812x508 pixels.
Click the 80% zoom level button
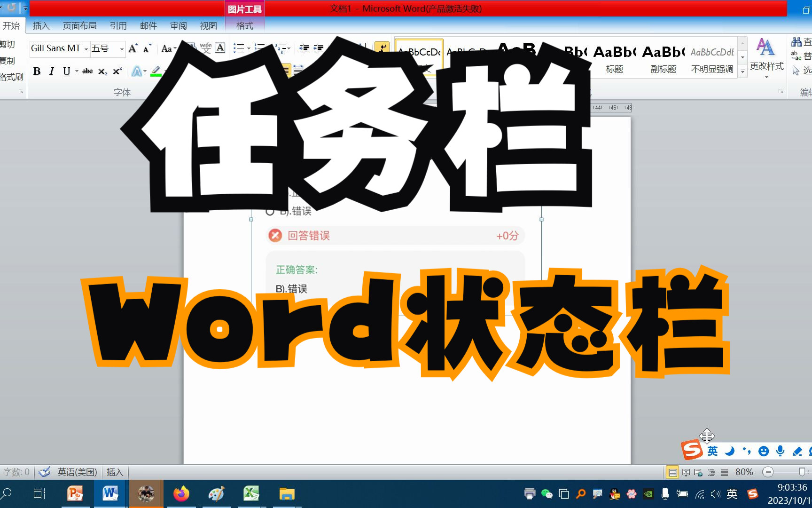click(744, 472)
